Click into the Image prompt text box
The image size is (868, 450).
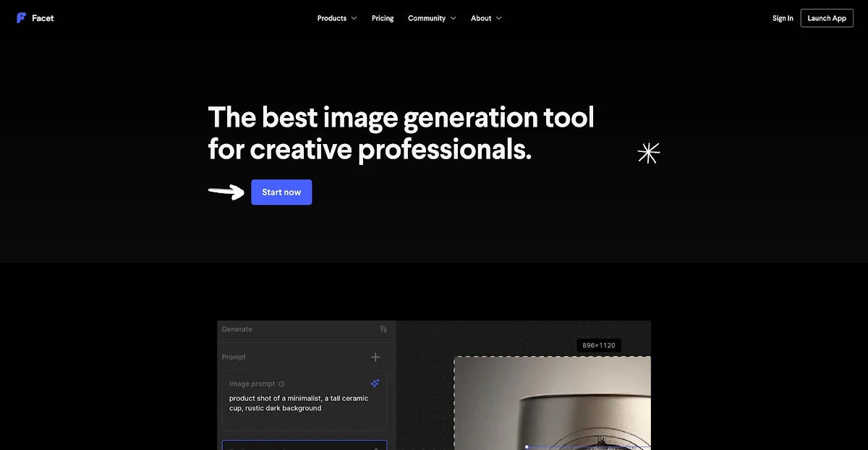[x=305, y=402]
